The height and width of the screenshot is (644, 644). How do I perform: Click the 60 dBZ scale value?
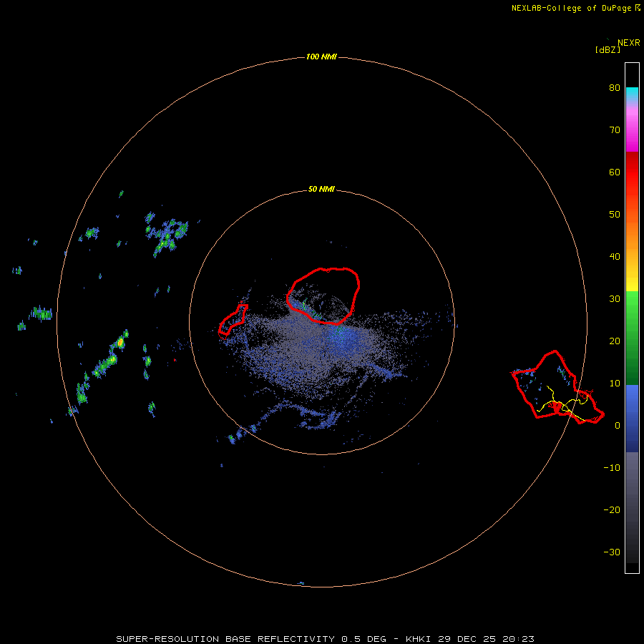[x=615, y=172]
